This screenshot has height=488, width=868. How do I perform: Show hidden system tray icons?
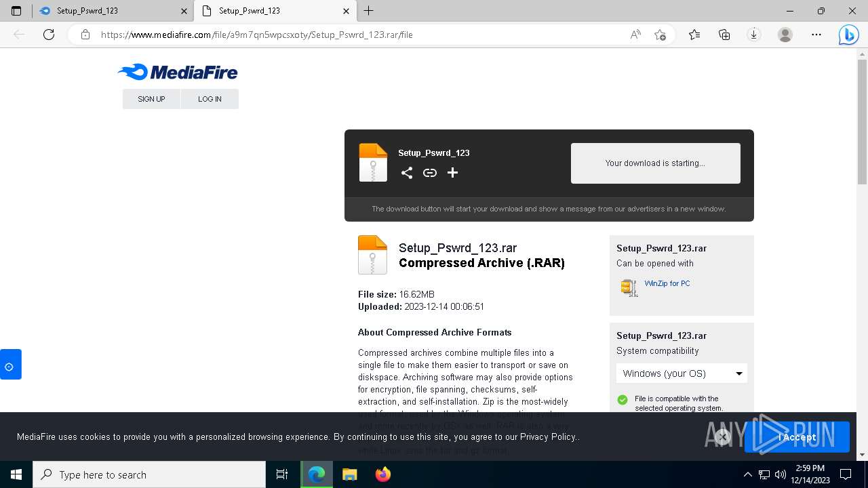(748, 474)
